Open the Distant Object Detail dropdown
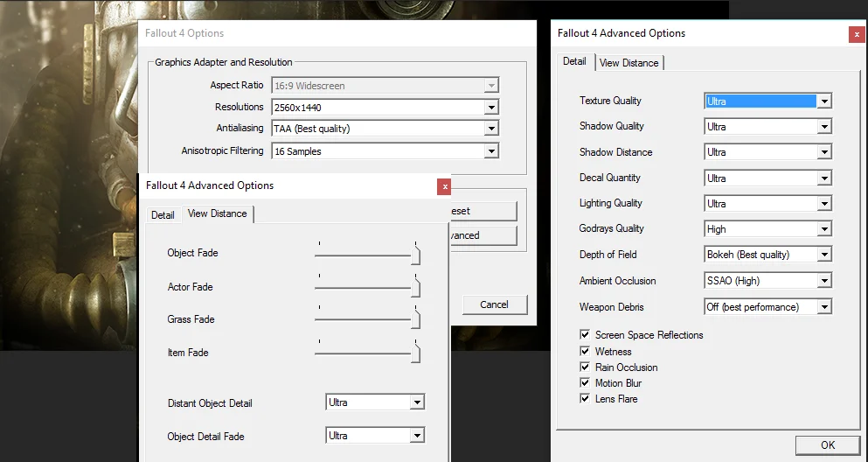The image size is (868, 462). coord(375,402)
